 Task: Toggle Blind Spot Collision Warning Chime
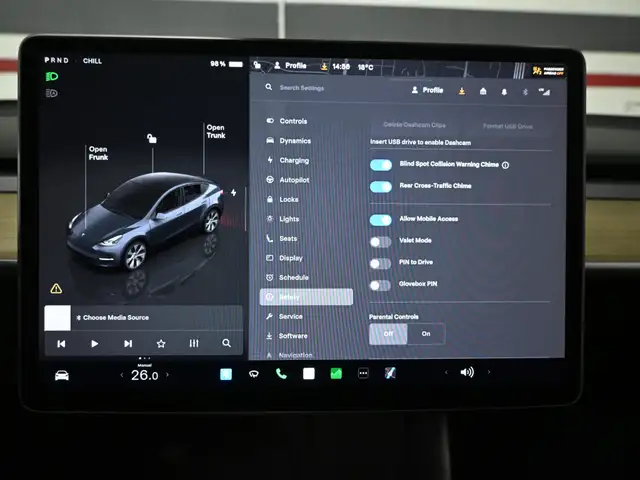[x=381, y=165]
